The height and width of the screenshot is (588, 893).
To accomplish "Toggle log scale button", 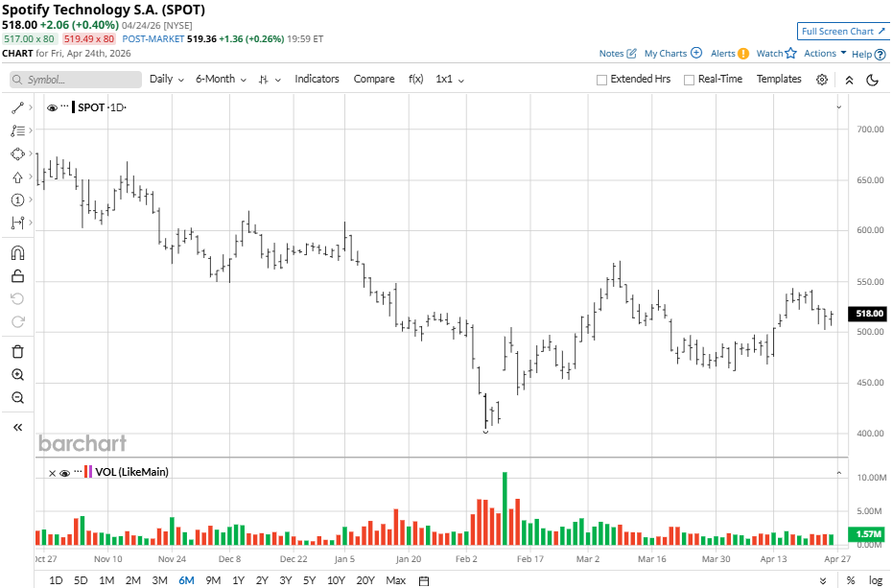I will pos(876,580).
